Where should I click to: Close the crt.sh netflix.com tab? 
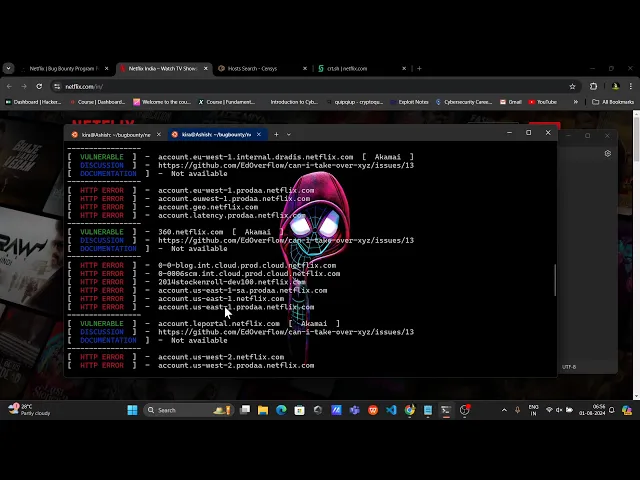(404, 69)
